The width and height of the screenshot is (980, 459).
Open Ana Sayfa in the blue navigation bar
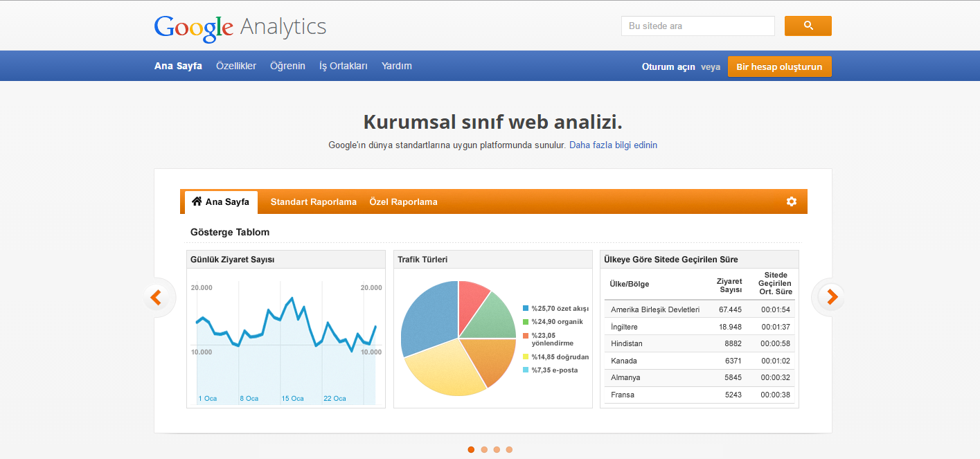(x=178, y=66)
